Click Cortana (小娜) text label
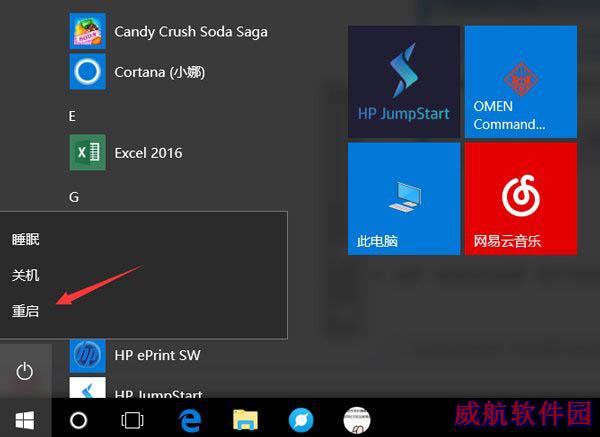This screenshot has width=600, height=437. pos(160,72)
